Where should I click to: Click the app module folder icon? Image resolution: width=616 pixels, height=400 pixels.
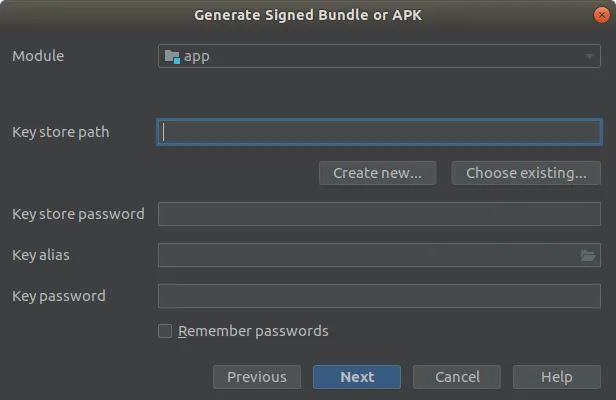(x=172, y=56)
